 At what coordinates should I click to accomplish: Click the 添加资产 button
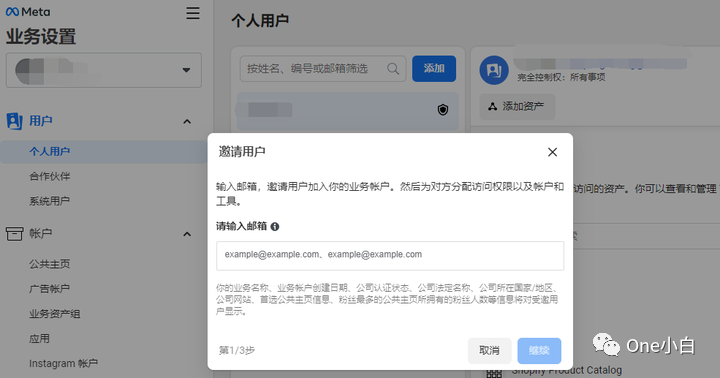(517, 107)
